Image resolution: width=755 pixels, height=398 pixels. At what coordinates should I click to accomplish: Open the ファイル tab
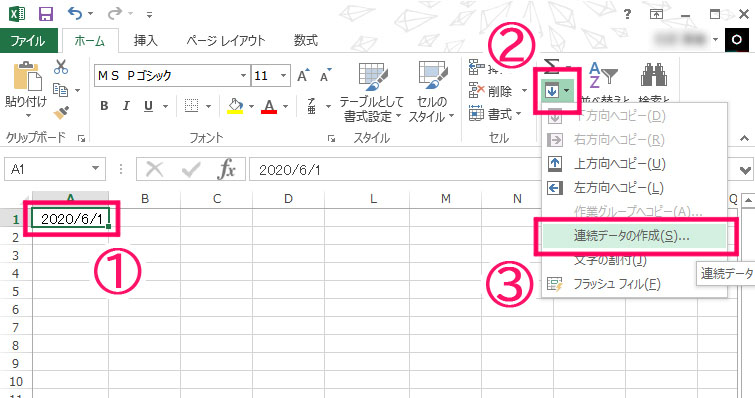[28, 40]
